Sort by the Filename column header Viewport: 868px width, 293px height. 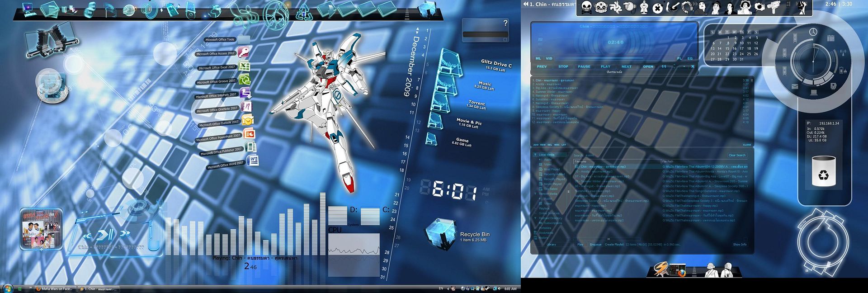click(617, 161)
